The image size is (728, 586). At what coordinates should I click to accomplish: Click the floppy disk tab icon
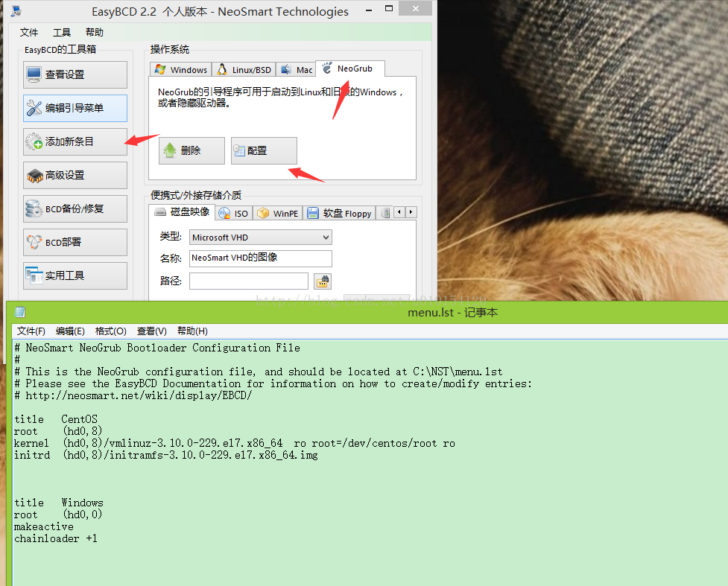tap(313, 213)
